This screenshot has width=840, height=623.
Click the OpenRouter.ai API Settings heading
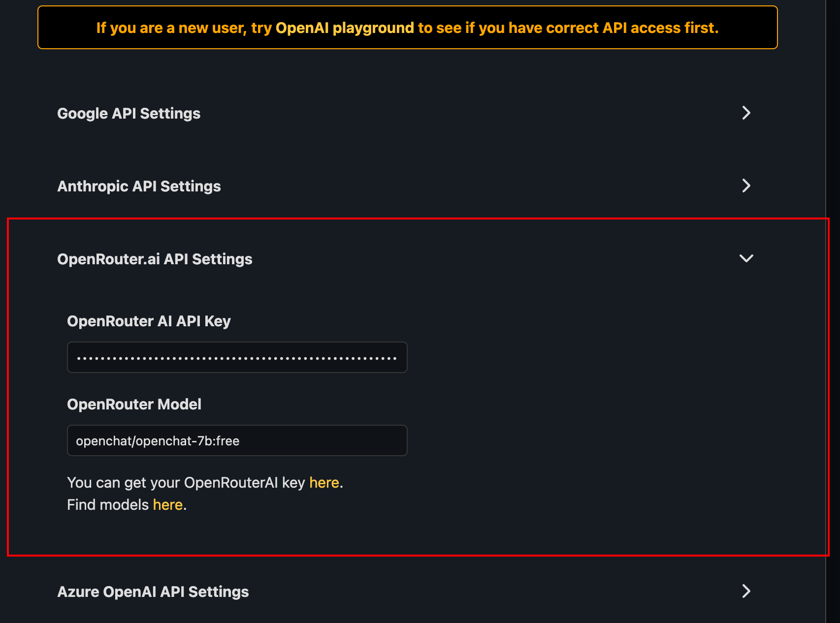point(155,259)
